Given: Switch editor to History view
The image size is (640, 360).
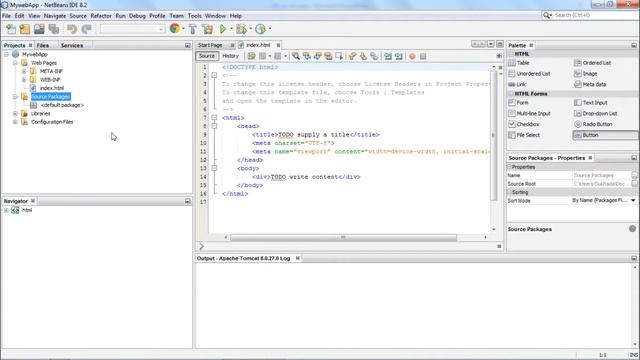Looking at the screenshot, I should 231,56.
